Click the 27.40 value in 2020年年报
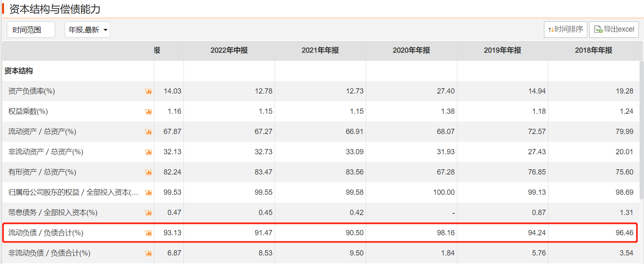 coord(446,91)
